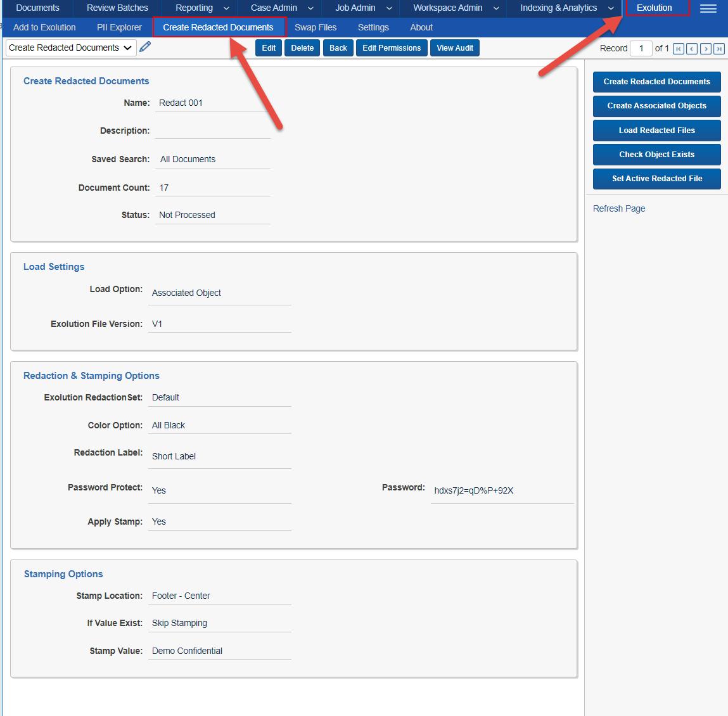This screenshot has height=716, width=728.
Task: Click the Exolution File Version value 'V1'
Action: 157,324
